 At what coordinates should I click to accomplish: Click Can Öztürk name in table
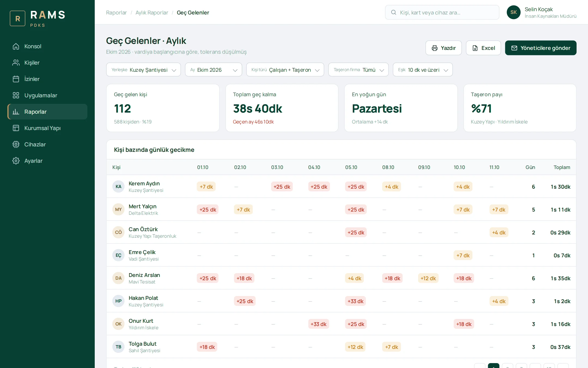click(143, 229)
